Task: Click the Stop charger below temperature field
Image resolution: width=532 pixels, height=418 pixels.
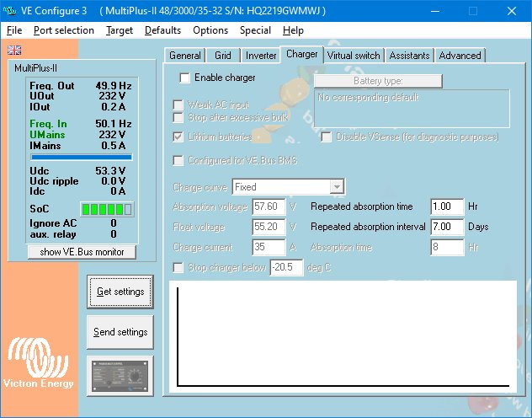Action: 286,268
